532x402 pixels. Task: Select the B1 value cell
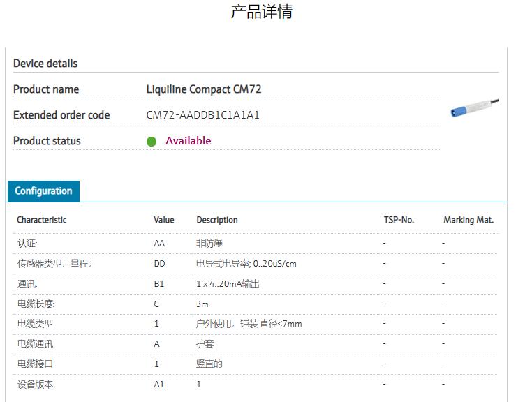pos(158,284)
